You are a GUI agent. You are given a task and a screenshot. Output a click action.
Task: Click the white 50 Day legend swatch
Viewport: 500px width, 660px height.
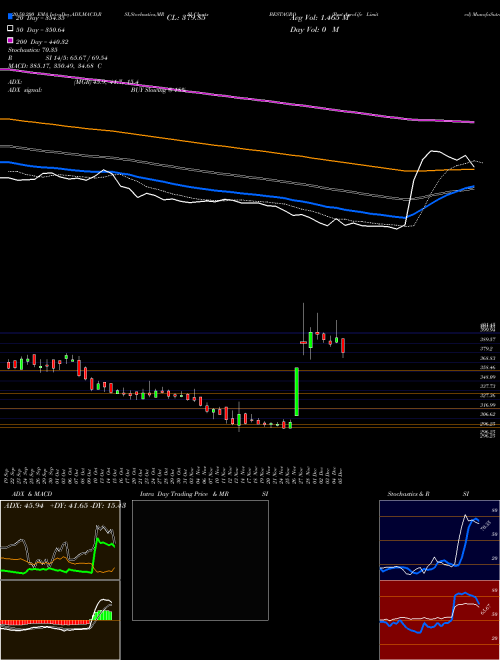(11, 29)
